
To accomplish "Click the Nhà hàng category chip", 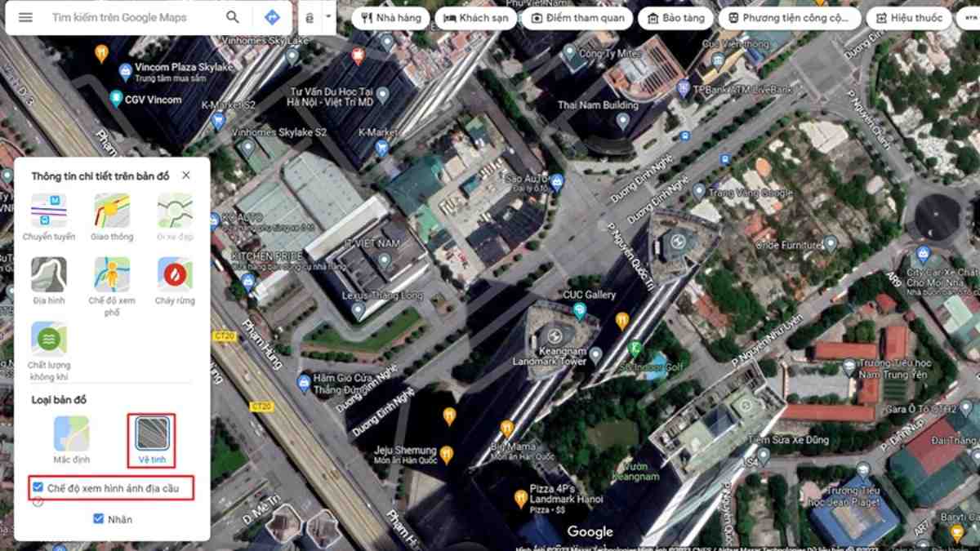I will pyautogui.click(x=390, y=16).
